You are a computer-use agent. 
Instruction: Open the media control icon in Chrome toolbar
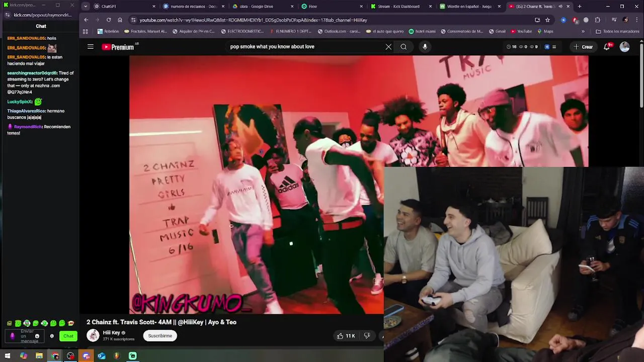coord(614,20)
